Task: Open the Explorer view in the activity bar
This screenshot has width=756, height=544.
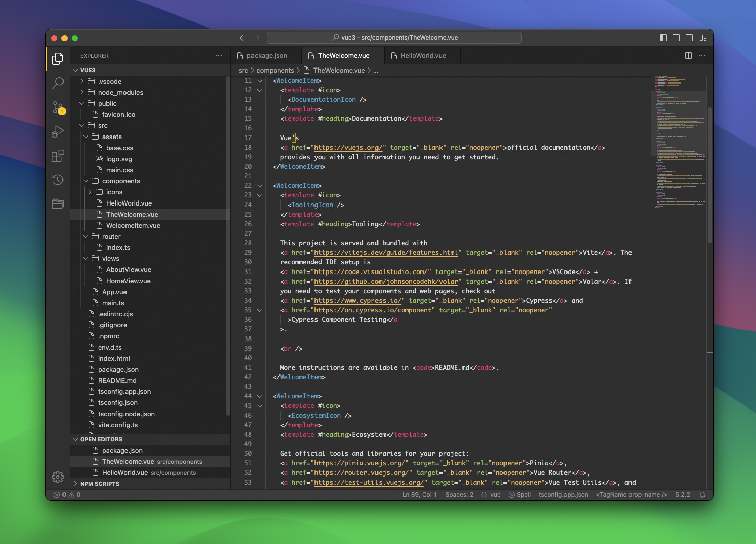Action: pos(57,59)
